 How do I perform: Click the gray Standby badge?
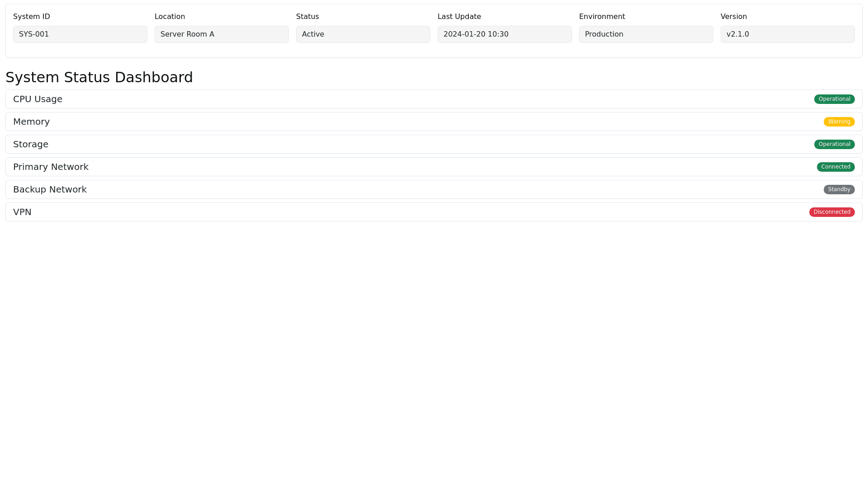click(x=839, y=189)
